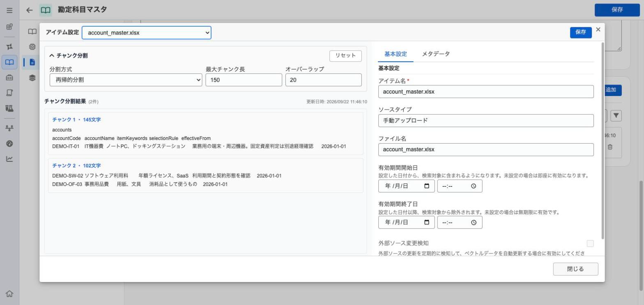Image resolution: width=644 pixels, height=305 pixels.
Task: Open the gauge icon in the left rail
Action: tap(9, 143)
